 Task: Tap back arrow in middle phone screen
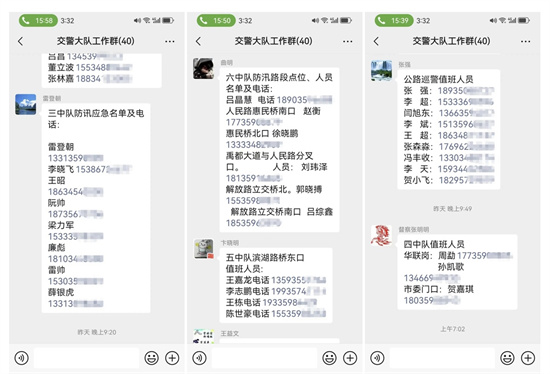199,41
